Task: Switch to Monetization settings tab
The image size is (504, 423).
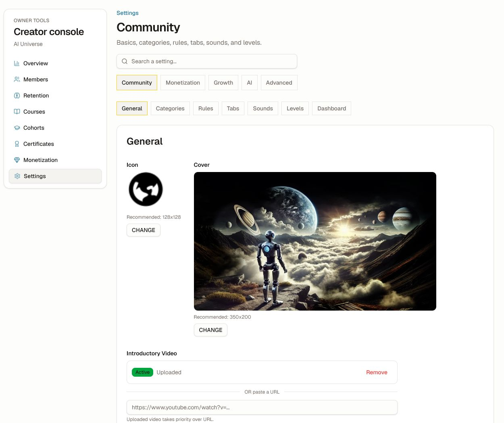Action: pyautogui.click(x=183, y=83)
